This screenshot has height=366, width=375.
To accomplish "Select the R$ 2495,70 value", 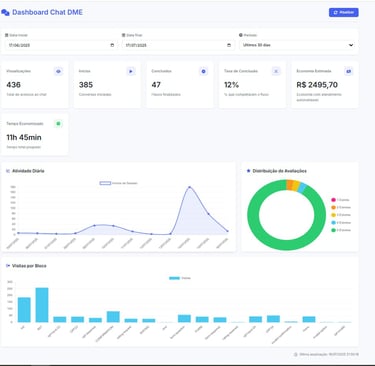I will (317, 85).
